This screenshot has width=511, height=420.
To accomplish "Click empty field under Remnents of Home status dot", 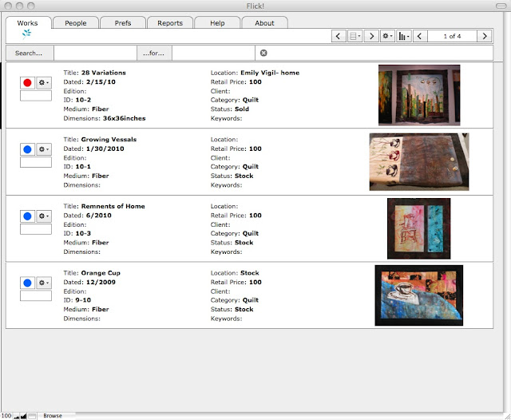I will [x=36, y=229].
